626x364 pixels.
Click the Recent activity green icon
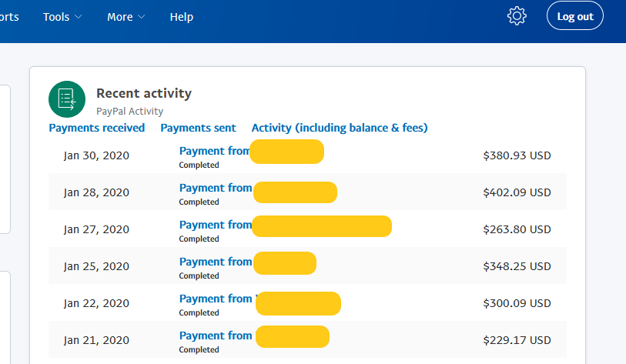[67, 99]
